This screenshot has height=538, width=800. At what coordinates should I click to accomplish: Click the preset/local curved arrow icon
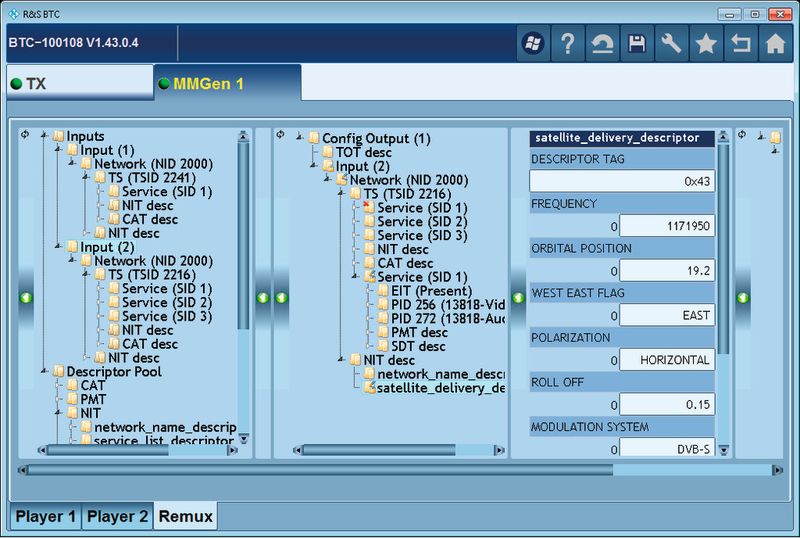[602, 43]
